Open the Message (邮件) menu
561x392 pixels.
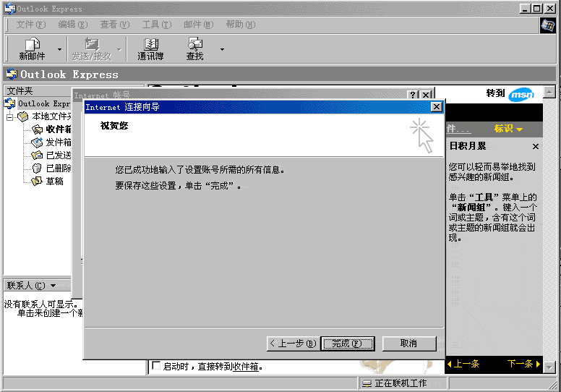coord(199,25)
